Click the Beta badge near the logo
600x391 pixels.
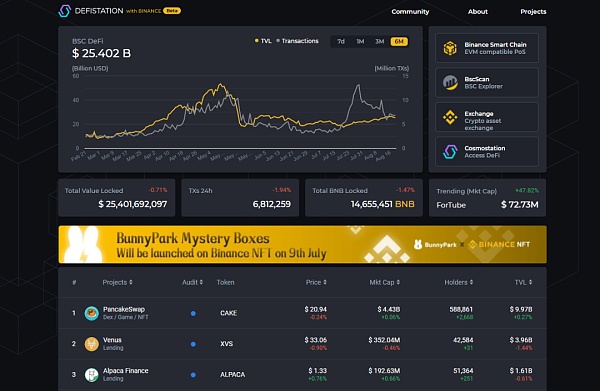tap(172, 11)
